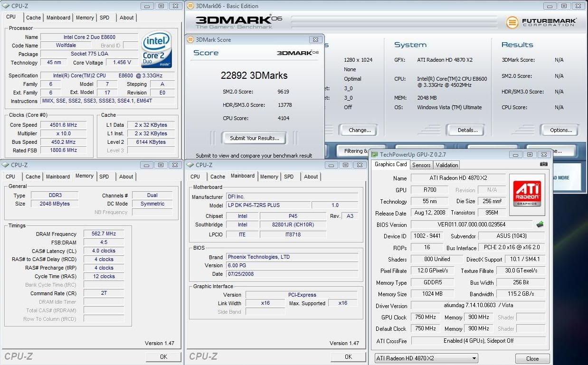588x365 pixels.
Task: Click the 3DMark Score dialog title icon
Action: click(x=190, y=40)
